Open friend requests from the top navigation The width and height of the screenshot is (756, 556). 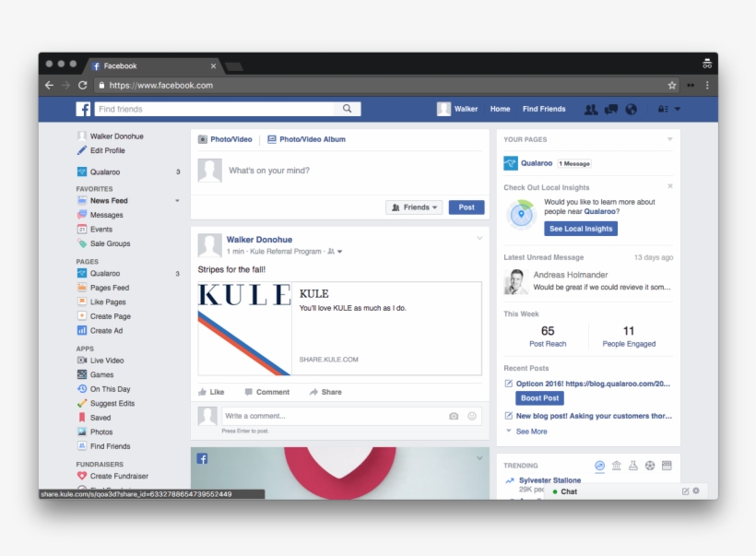point(591,109)
